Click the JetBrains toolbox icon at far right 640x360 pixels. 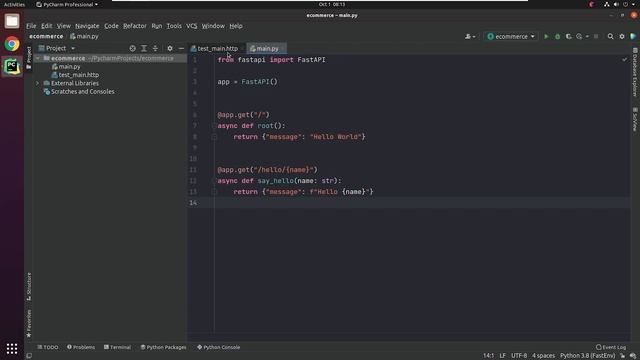tap(633, 36)
